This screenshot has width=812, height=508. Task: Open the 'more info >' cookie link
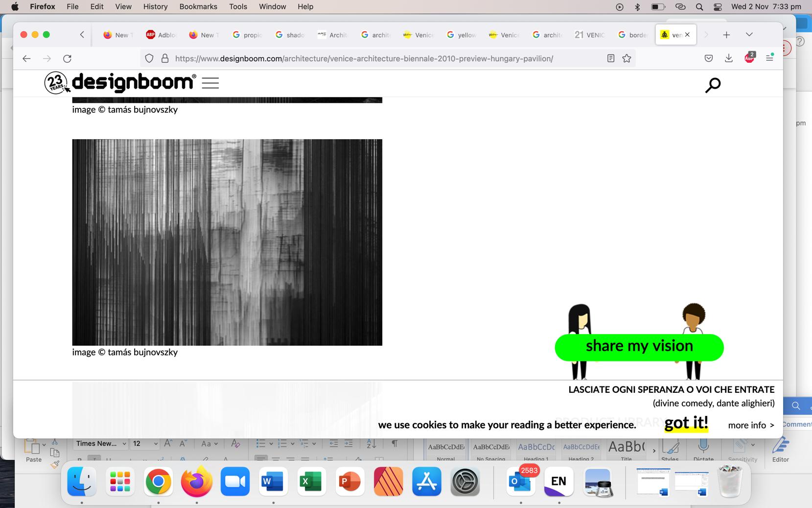(x=751, y=425)
